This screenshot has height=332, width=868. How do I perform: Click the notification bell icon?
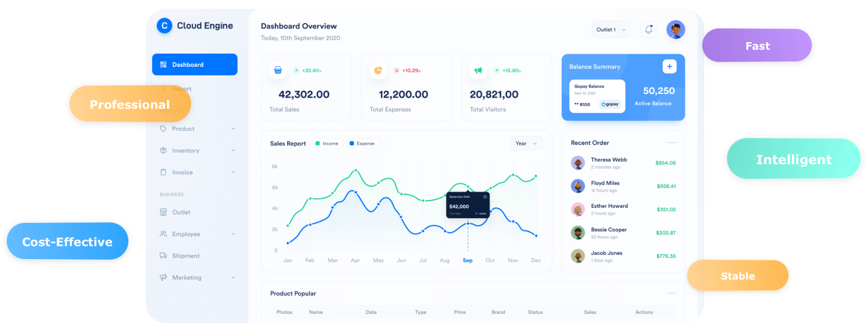click(x=649, y=30)
